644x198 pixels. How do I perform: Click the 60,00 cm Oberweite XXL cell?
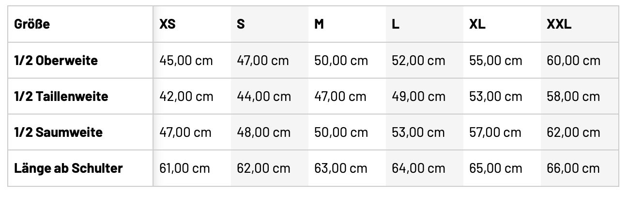[x=573, y=61]
